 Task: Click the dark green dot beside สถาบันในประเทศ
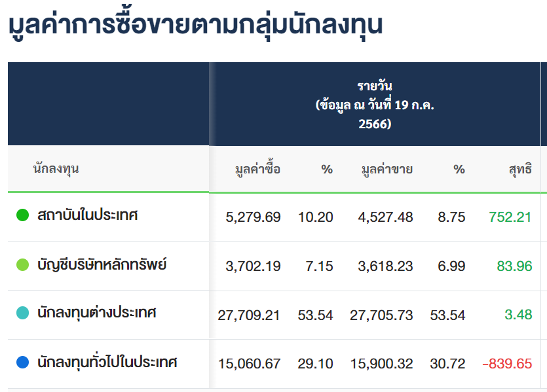pyautogui.click(x=22, y=215)
